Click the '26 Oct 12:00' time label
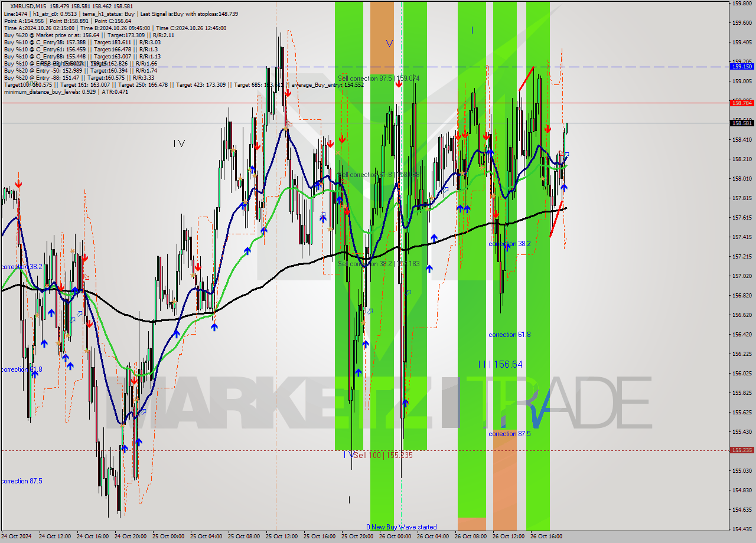Screen dimensions: 756x543 click(508, 537)
